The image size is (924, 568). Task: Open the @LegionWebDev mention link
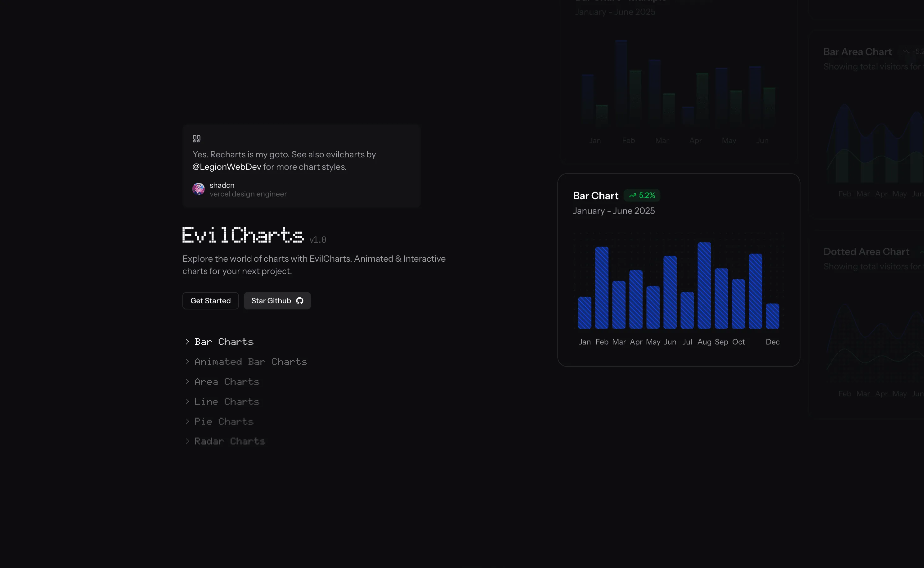tap(227, 167)
